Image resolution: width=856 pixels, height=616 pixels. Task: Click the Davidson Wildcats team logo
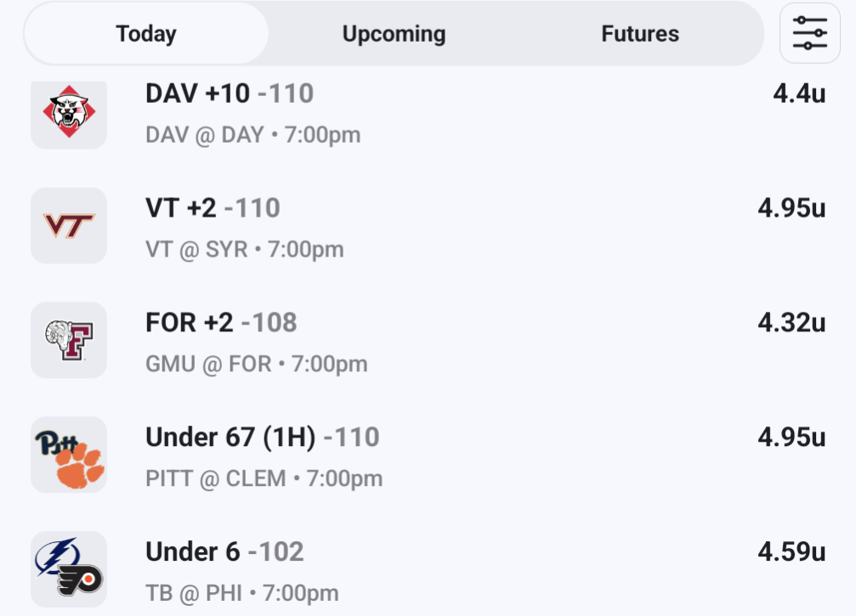coord(69,112)
